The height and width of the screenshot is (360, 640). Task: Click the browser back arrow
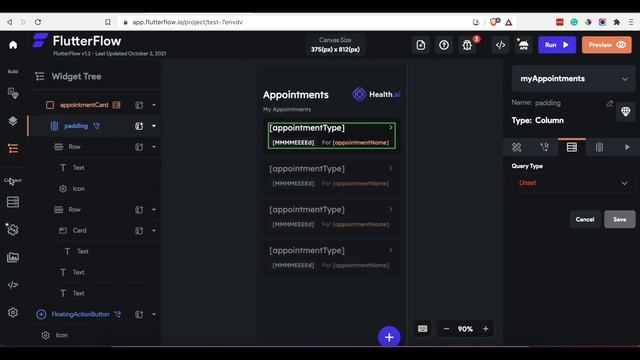click(x=10, y=22)
